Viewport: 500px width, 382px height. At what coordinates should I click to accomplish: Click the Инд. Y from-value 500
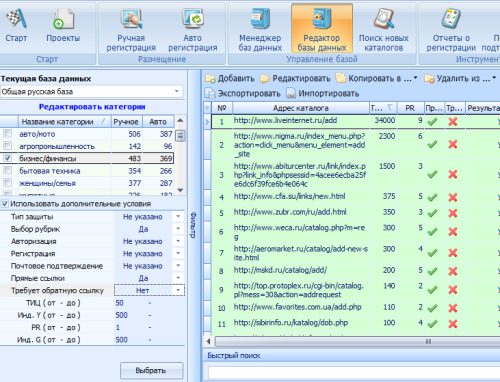(130, 315)
